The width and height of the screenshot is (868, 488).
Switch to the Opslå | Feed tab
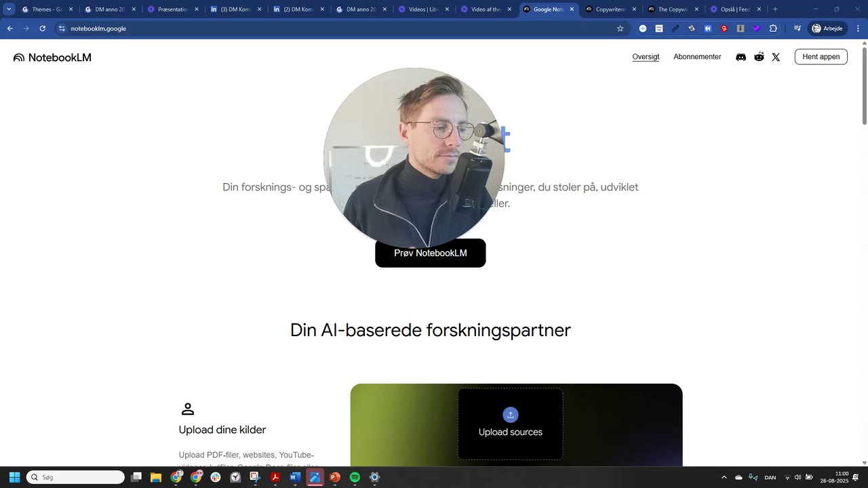tap(736, 9)
